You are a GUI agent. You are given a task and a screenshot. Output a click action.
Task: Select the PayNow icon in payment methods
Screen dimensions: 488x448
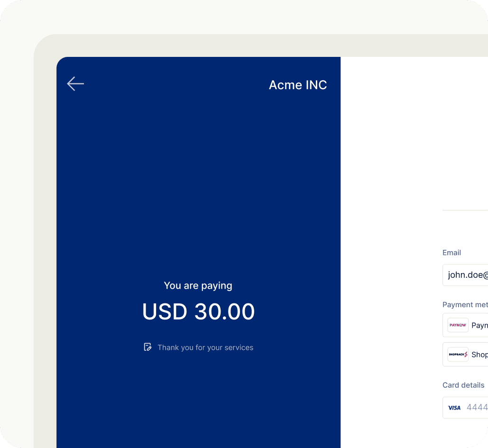pos(457,325)
